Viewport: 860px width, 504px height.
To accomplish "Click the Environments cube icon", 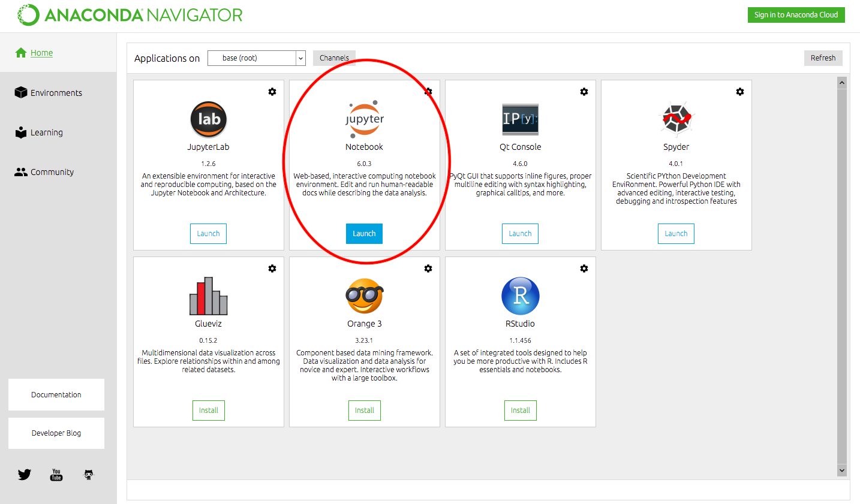I will [21, 92].
